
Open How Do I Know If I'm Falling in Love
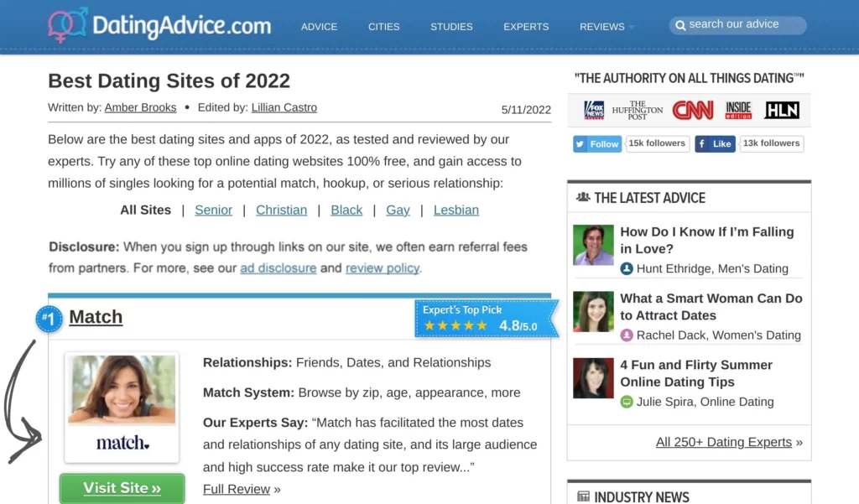click(706, 240)
